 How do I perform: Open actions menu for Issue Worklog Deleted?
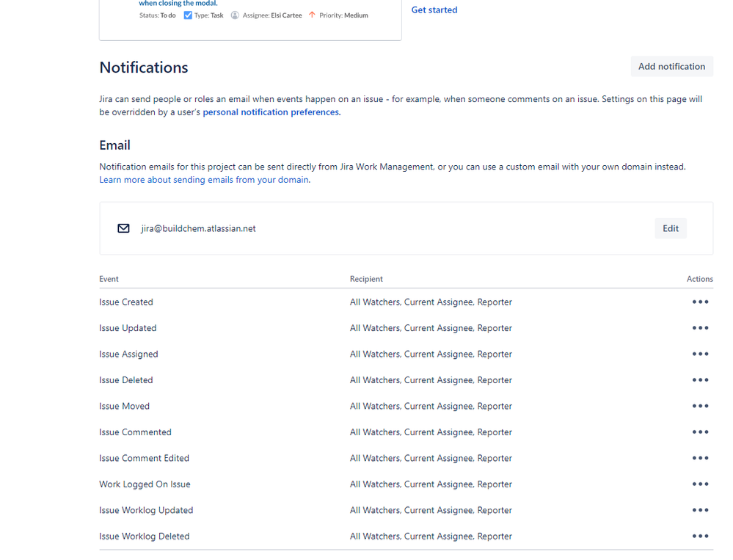700,537
